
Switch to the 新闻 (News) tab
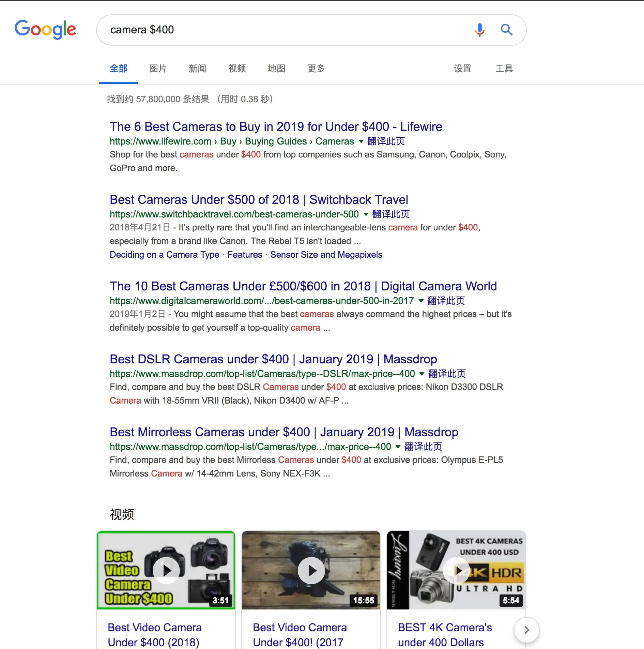tap(198, 69)
